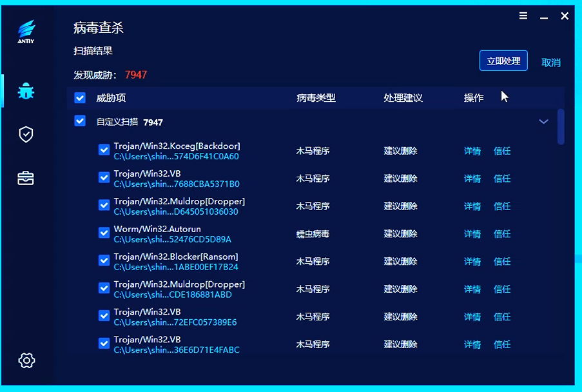The height and width of the screenshot is (392, 582).
Task: Click 信任 for VB ending 7688CBA5371B0
Action: point(502,179)
